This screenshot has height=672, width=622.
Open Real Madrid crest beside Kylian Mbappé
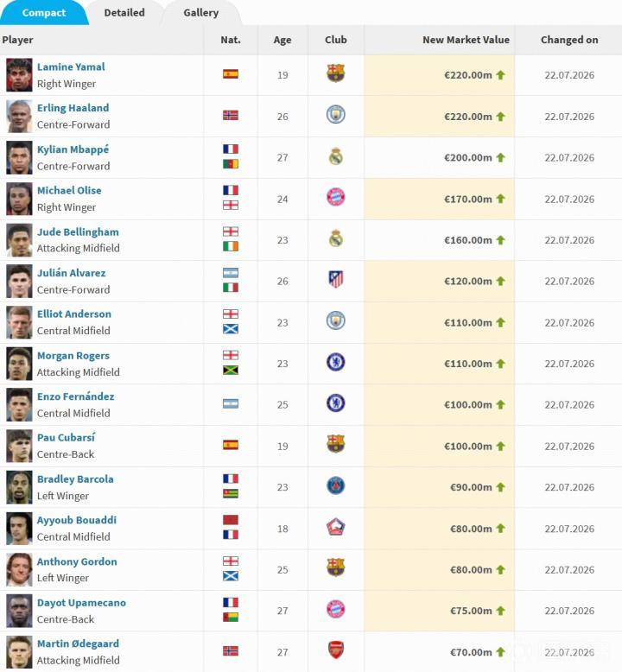pos(336,156)
